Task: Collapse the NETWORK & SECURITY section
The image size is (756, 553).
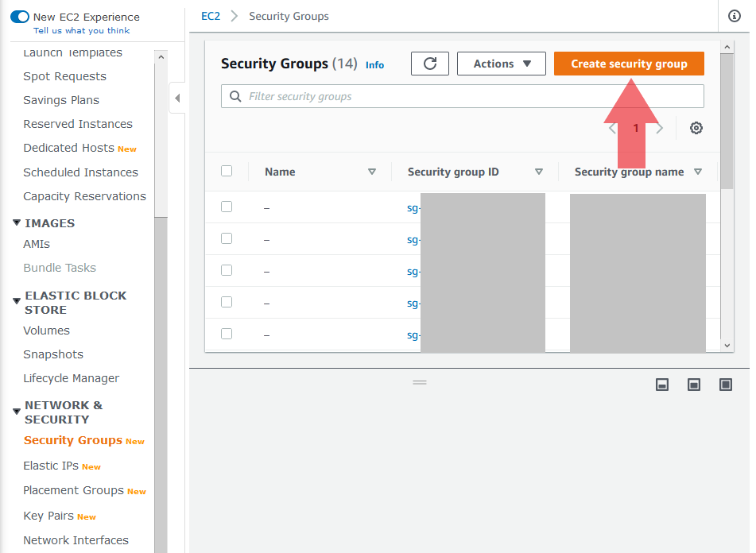Action: coord(17,412)
